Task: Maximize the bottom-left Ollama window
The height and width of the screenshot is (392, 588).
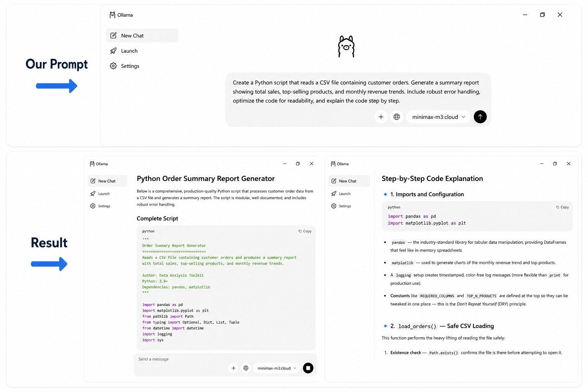Action: [298, 164]
